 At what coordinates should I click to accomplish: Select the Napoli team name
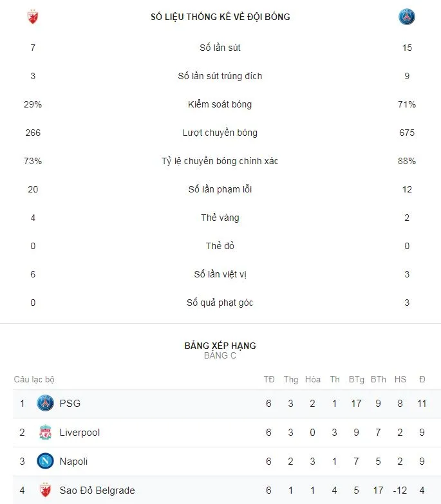[73, 462]
